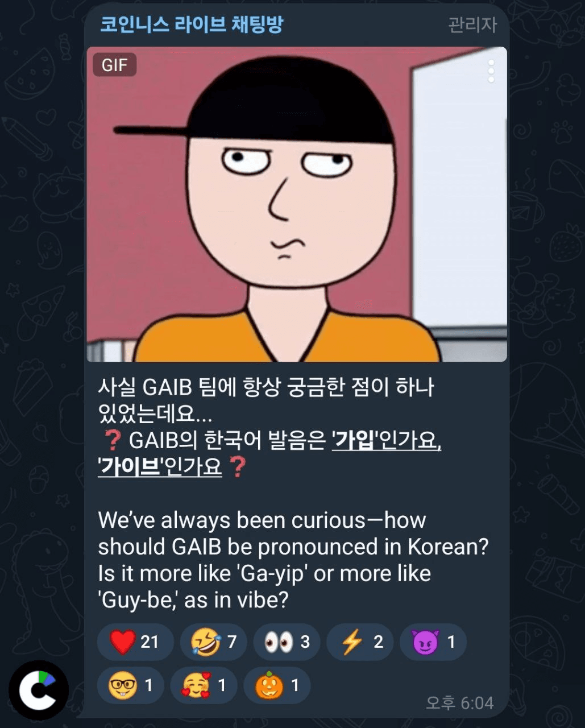Viewport: 585px width, 728px height.
Task: Click the purple devil emoji reaction
Action: 433,642
